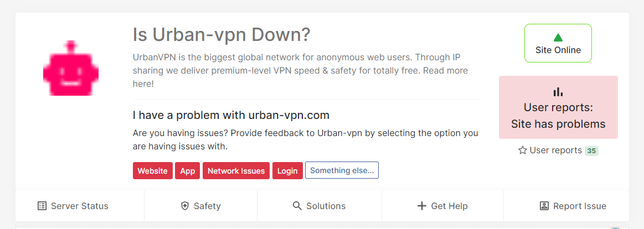Screen dimensions: 644x229
Task: Click the pink robot logo image
Action: pyautogui.click(x=71, y=68)
